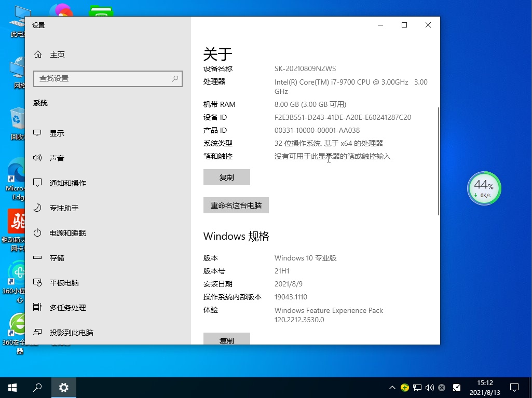Click the Home icon in Settings sidebar
This screenshot has width=532, height=398.
click(38, 54)
